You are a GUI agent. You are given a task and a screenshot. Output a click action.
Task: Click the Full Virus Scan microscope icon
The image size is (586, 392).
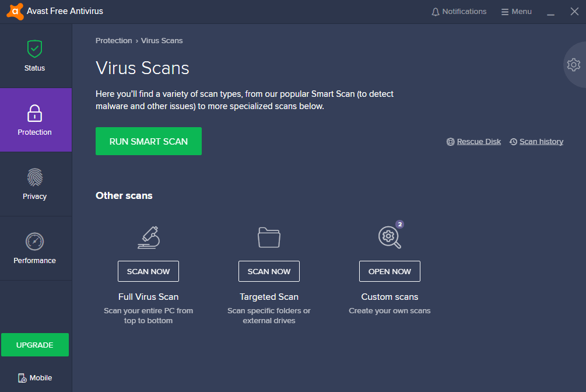pos(149,237)
